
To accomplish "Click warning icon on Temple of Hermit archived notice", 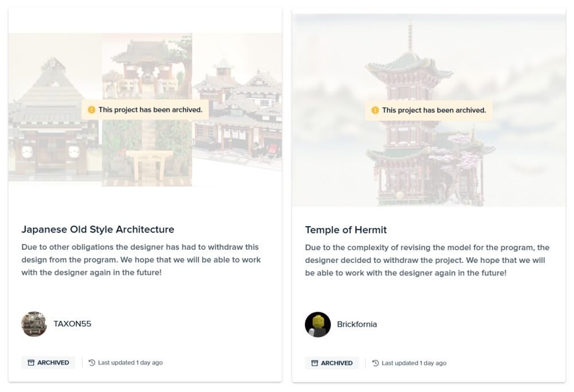I will pos(375,110).
